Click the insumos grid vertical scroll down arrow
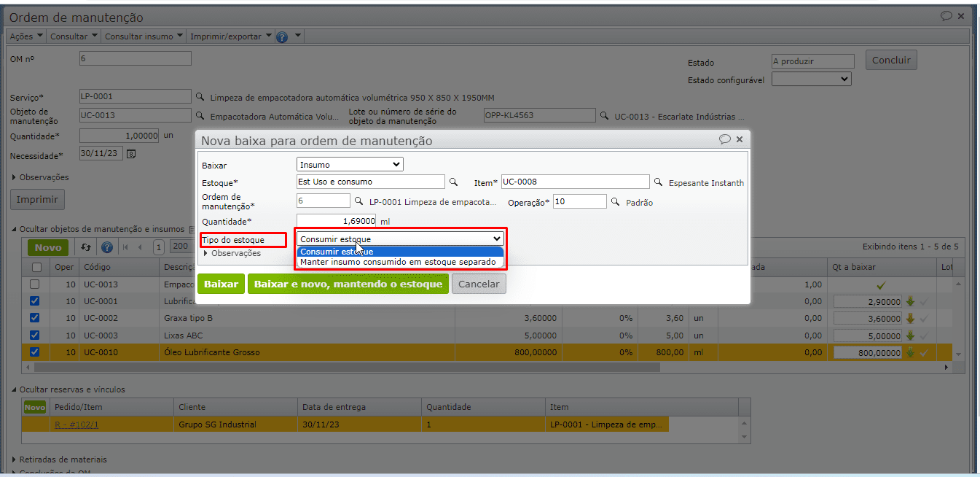 coord(958,354)
